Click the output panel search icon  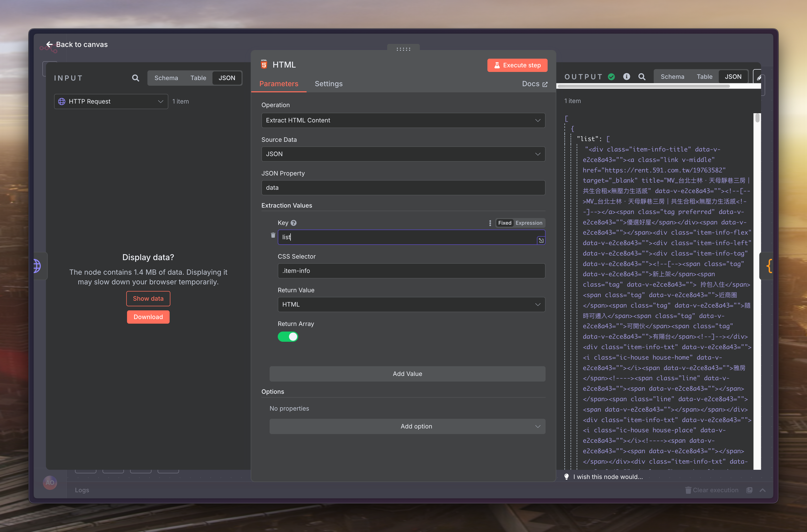(x=641, y=77)
